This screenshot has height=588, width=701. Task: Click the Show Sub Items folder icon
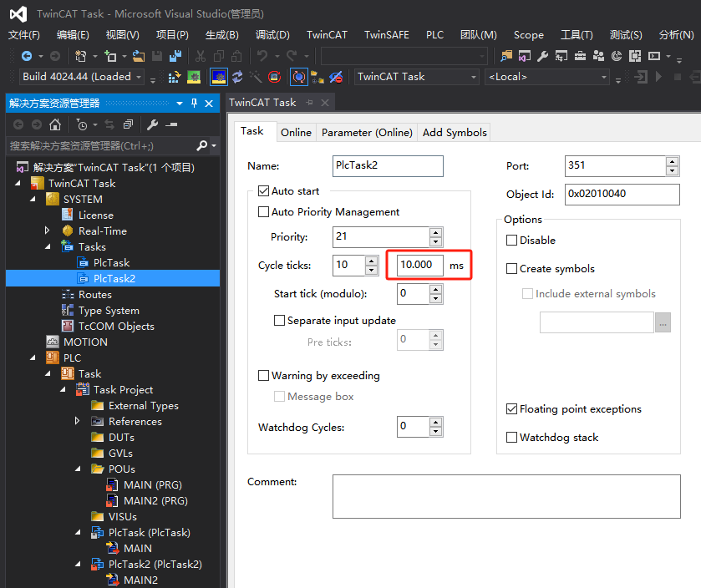click(x=317, y=78)
